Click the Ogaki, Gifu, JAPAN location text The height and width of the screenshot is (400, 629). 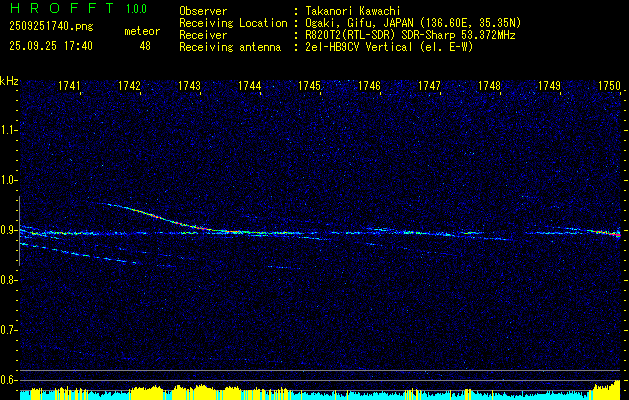point(413,23)
